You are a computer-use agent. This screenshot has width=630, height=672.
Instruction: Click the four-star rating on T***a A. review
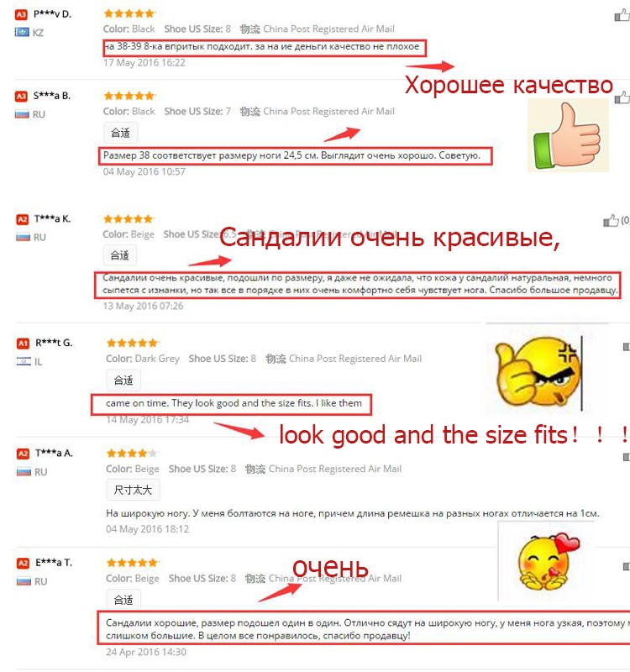(132, 453)
